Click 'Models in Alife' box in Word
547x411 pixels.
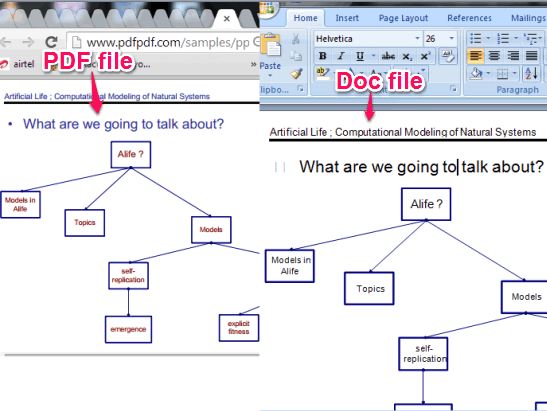[x=290, y=266]
